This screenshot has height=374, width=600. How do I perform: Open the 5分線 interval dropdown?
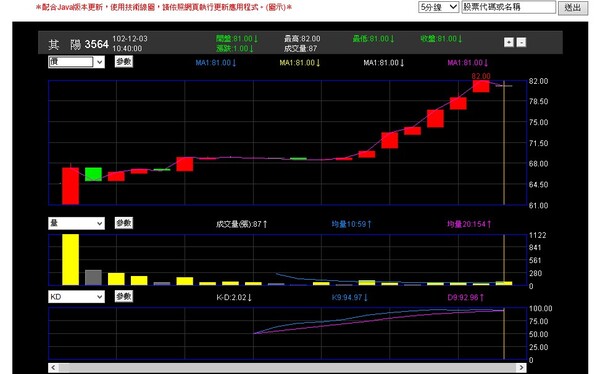click(439, 7)
